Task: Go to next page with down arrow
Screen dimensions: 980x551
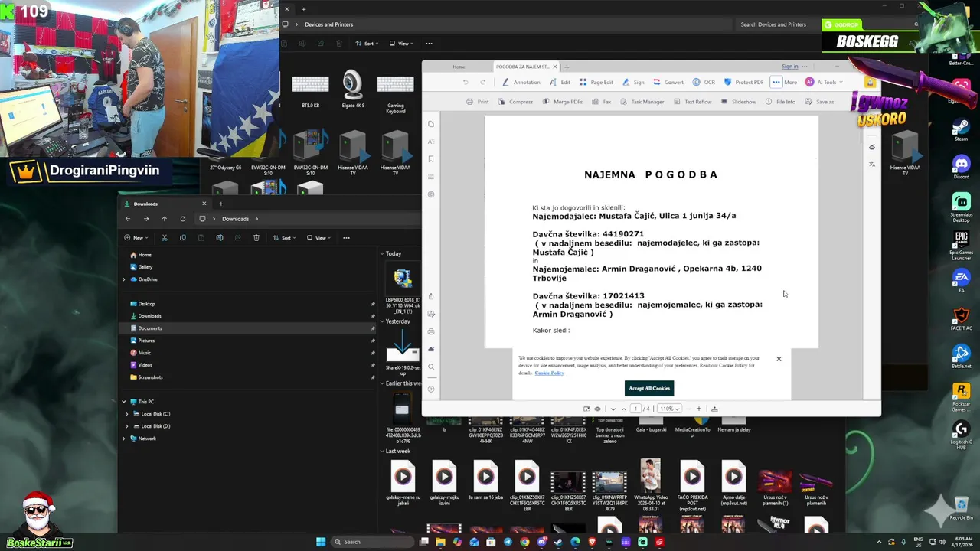Action: [612, 409]
